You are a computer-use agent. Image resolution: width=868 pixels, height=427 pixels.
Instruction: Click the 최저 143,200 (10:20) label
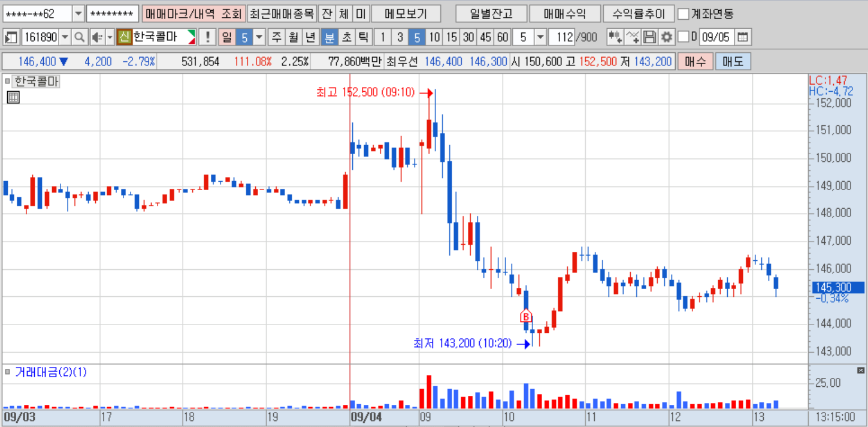click(x=462, y=343)
